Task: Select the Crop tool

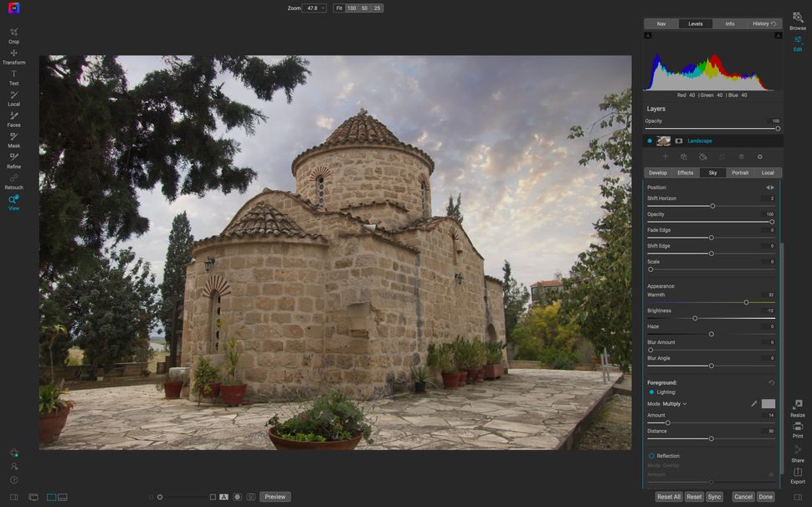Action: (x=13, y=33)
